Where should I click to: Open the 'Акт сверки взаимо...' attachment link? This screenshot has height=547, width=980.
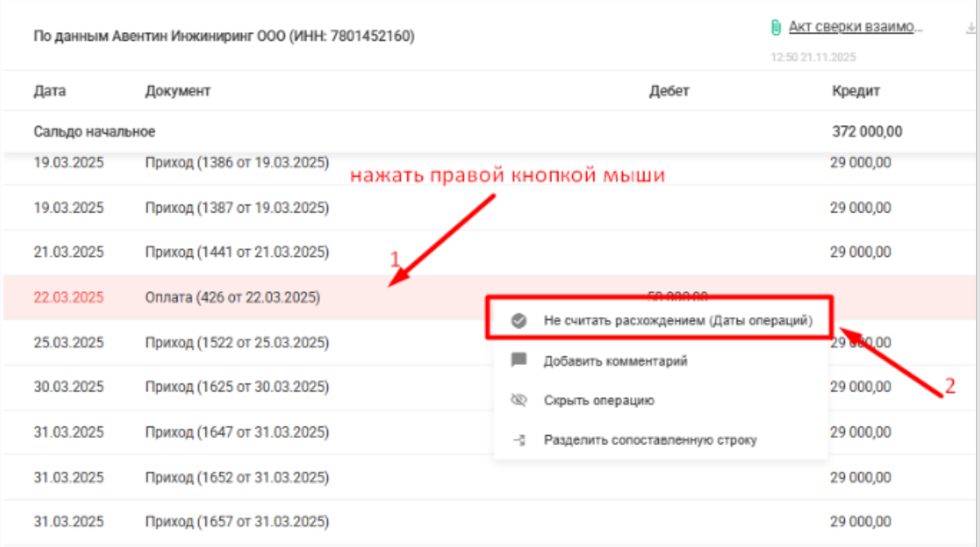[856, 27]
